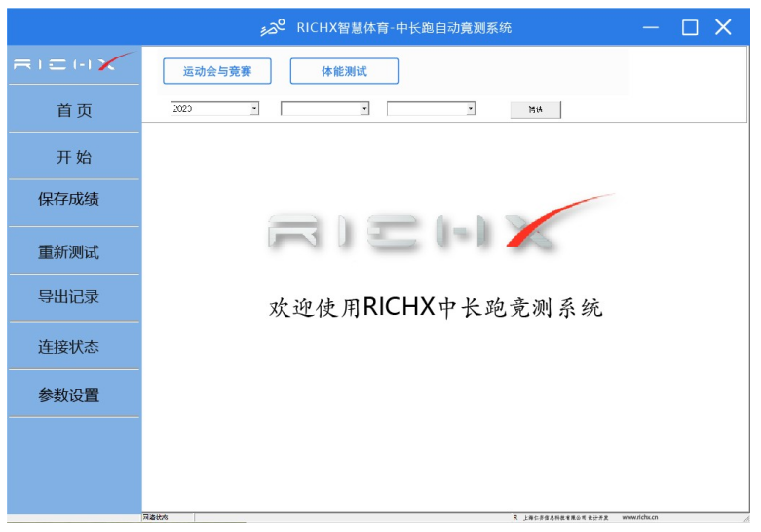Minimize the RICHX window
761x532 pixels.
click(x=651, y=28)
